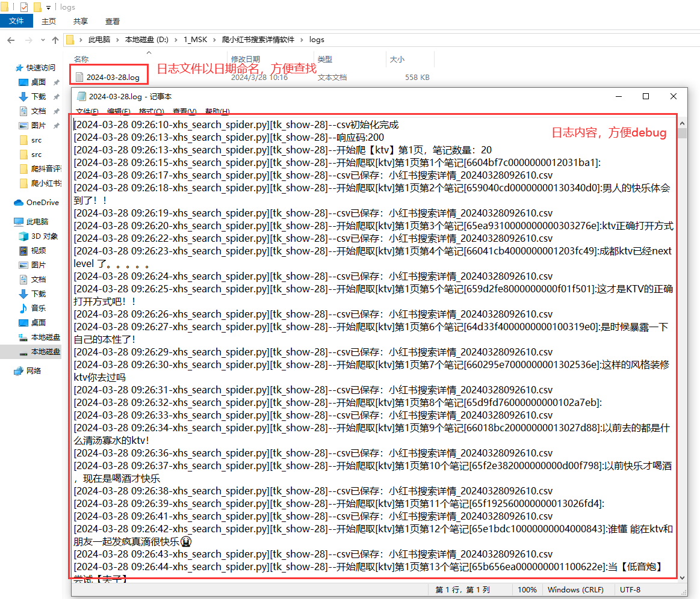Select 爬小红书搜索详情软件 breadcrumb folder
The image size is (700, 599).
click(258, 40)
